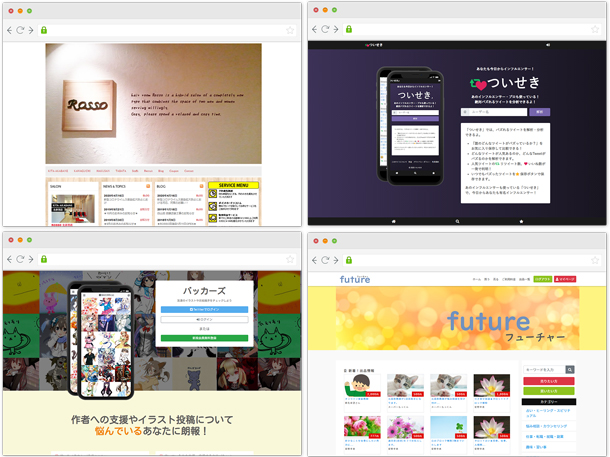Reload the future page
The height and width of the screenshot is (457, 610).
[325, 260]
